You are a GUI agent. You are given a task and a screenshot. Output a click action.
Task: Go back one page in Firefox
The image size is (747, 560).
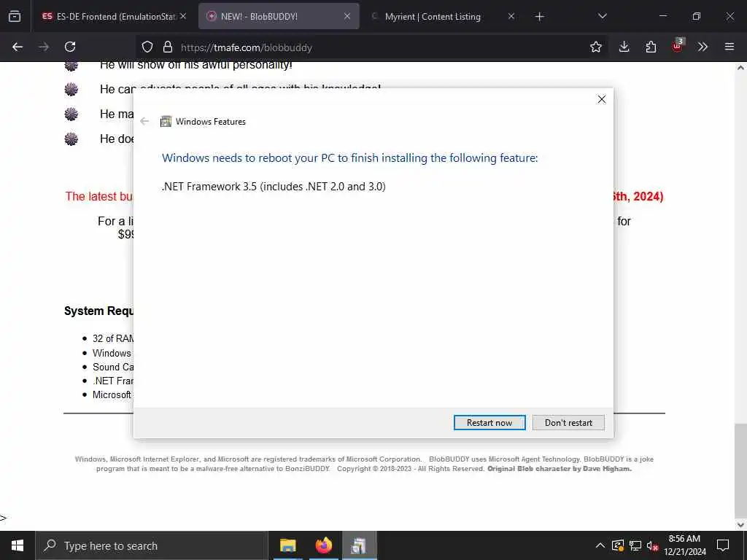pos(18,47)
